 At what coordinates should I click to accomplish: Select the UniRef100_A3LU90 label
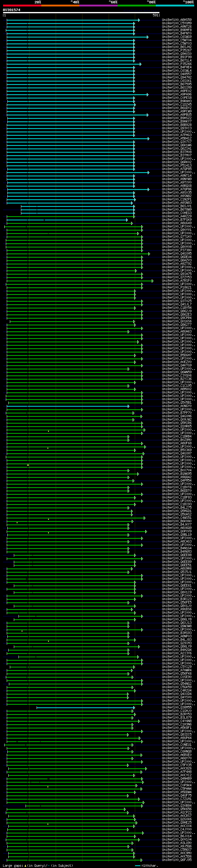[x=177, y=842]
